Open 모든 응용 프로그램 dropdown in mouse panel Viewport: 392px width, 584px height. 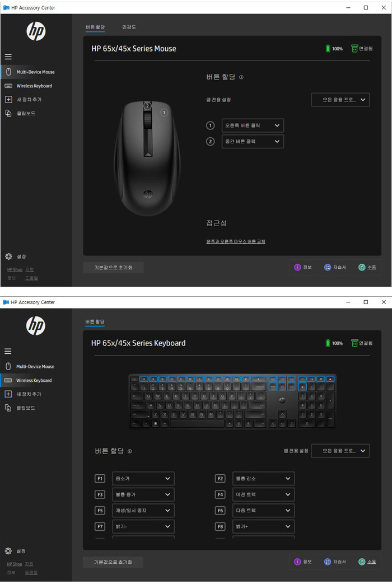[x=340, y=100]
